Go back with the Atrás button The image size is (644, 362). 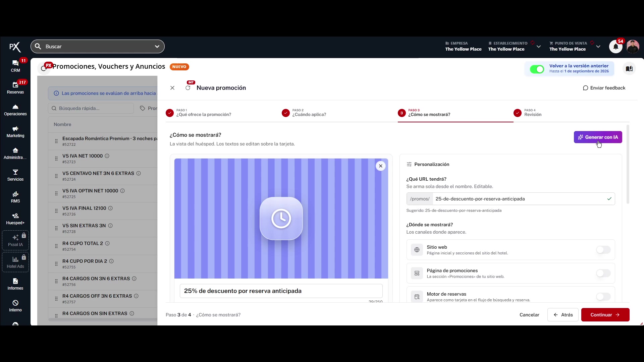[x=563, y=315]
